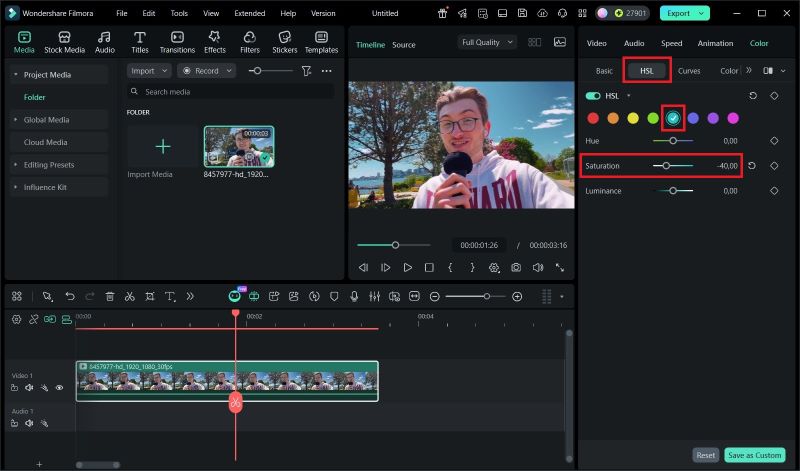
Task: Click the Search media field
Action: pos(231,92)
